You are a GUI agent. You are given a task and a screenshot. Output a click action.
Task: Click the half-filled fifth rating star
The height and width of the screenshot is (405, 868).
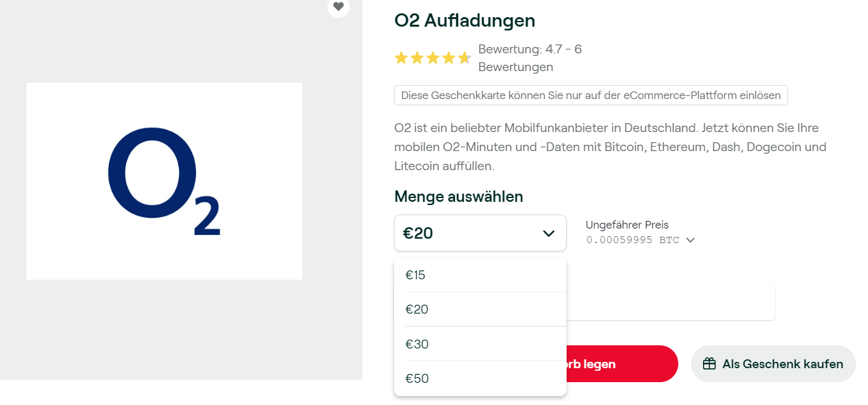(x=464, y=58)
